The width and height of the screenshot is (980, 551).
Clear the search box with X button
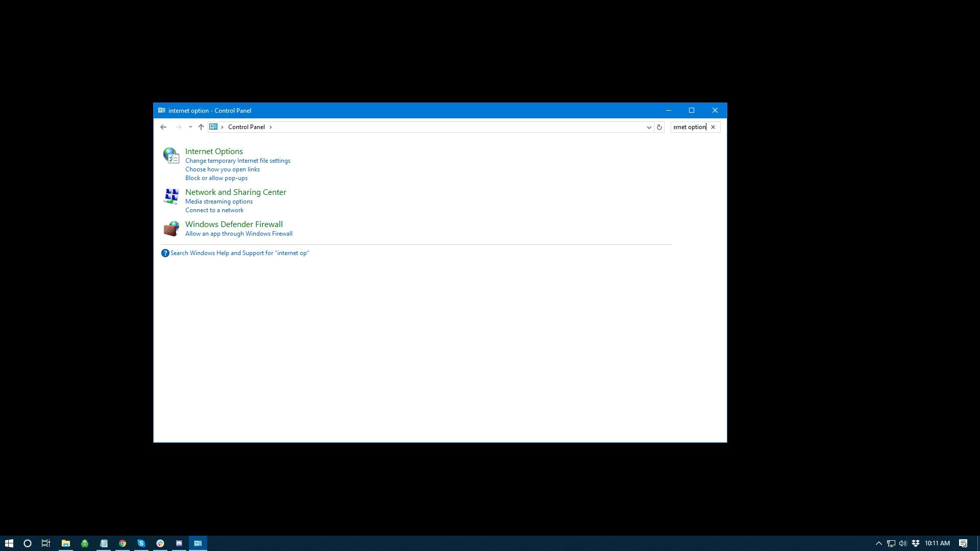click(714, 127)
